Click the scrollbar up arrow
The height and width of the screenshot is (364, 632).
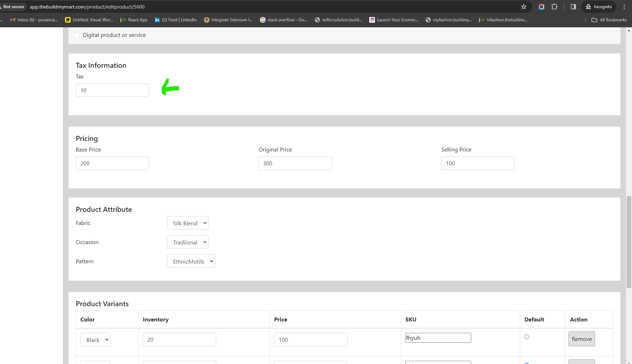[x=629, y=31]
